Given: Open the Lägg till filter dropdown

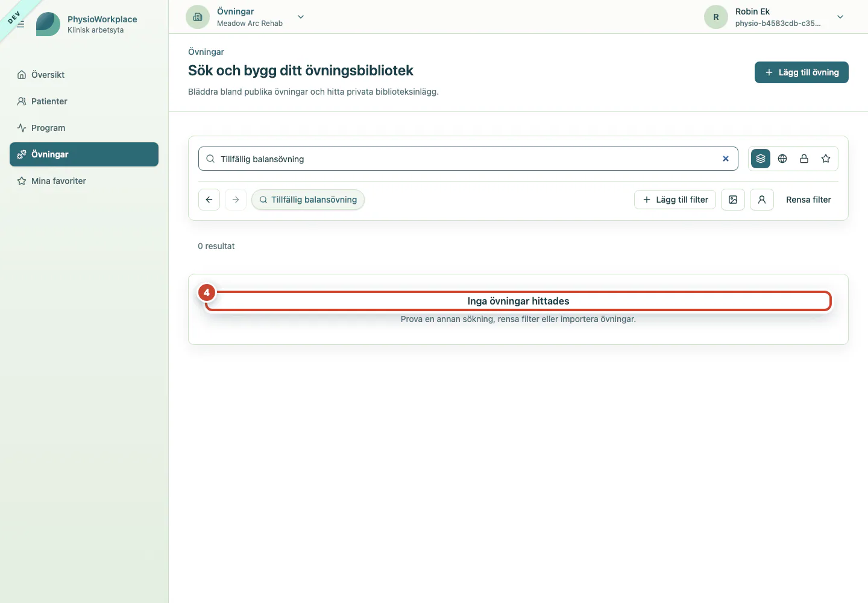Looking at the screenshot, I should click(x=675, y=200).
